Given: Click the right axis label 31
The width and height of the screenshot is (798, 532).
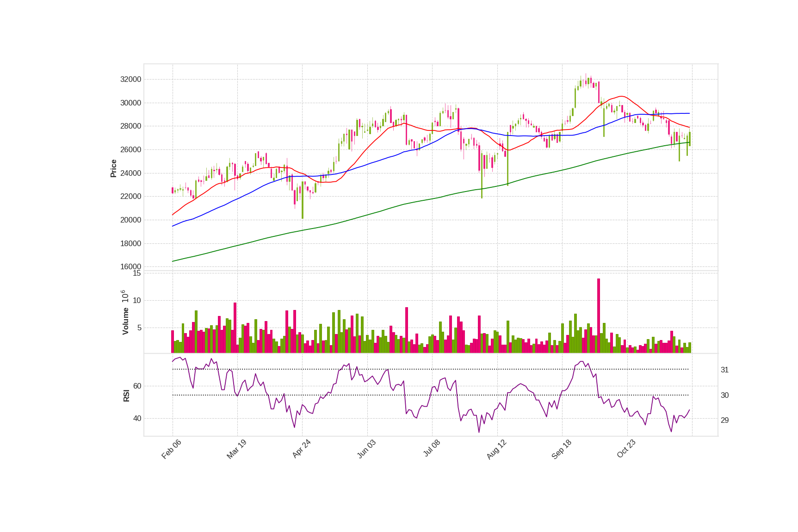Looking at the screenshot, I should click(725, 370).
